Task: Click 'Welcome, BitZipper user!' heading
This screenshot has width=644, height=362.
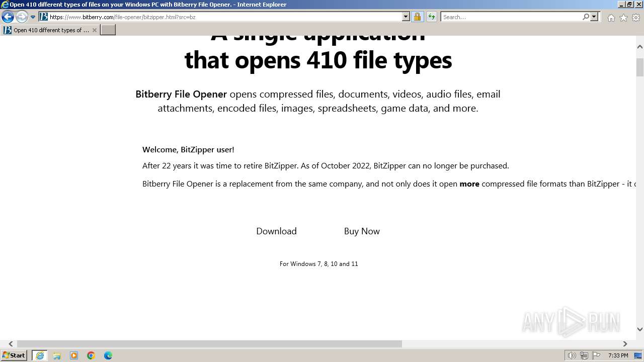Action: 188,149
